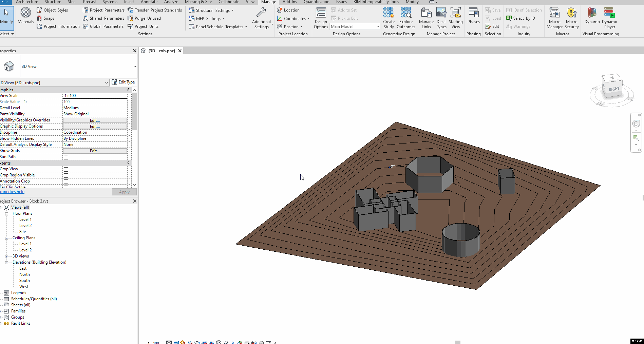Screen dimensions: 644x344
Task: Click Create Study in Generative Design
Action: click(389, 18)
